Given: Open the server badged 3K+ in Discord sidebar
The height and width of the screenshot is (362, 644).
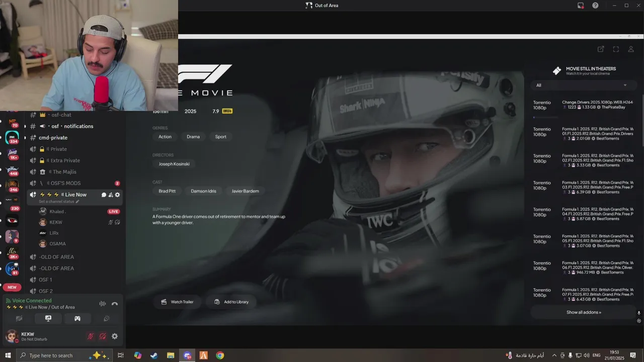Looking at the screenshot, I should pyautogui.click(x=12, y=253).
